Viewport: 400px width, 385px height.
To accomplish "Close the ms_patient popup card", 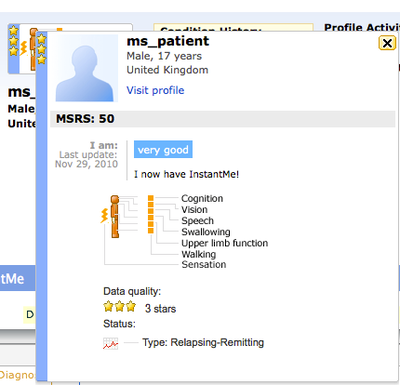I will pos(387,43).
